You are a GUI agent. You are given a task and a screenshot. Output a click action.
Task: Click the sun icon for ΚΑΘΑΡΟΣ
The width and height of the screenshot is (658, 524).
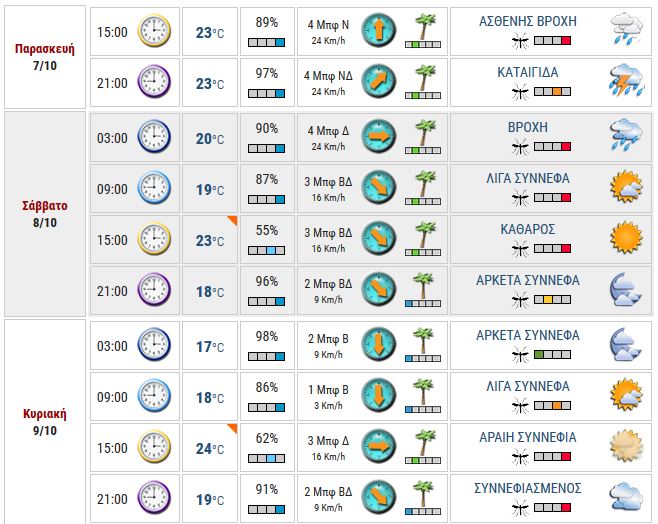(x=626, y=237)
